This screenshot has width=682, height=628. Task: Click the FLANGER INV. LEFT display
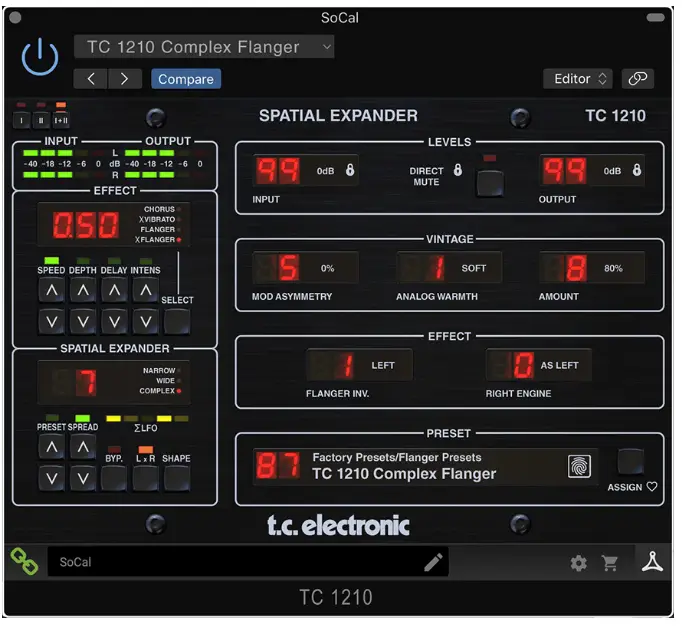point(360,365)
